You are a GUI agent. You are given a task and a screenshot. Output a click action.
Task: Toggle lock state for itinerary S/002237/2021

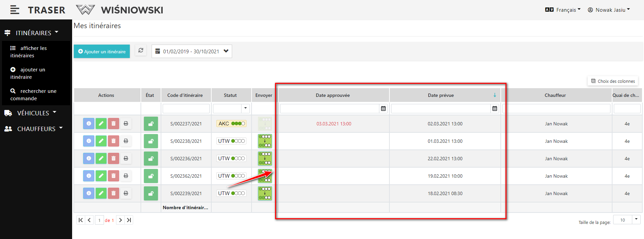[151, 124]
